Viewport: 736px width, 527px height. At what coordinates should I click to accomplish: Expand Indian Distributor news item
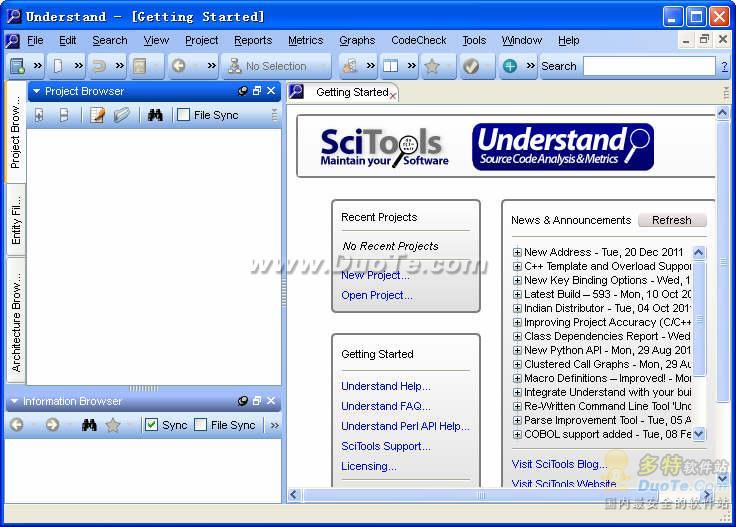click(x=517, y=308)
